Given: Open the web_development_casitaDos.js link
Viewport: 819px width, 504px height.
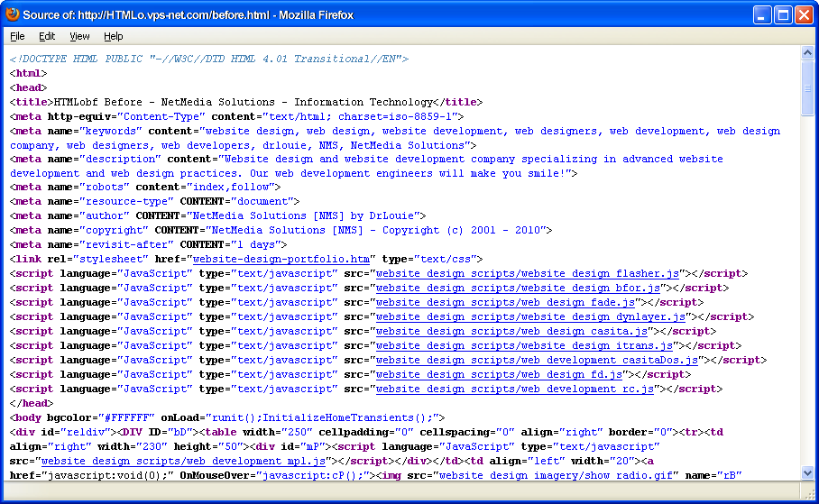Looking at the screenshot, I should pyautogui.click(x=538, y=360).
